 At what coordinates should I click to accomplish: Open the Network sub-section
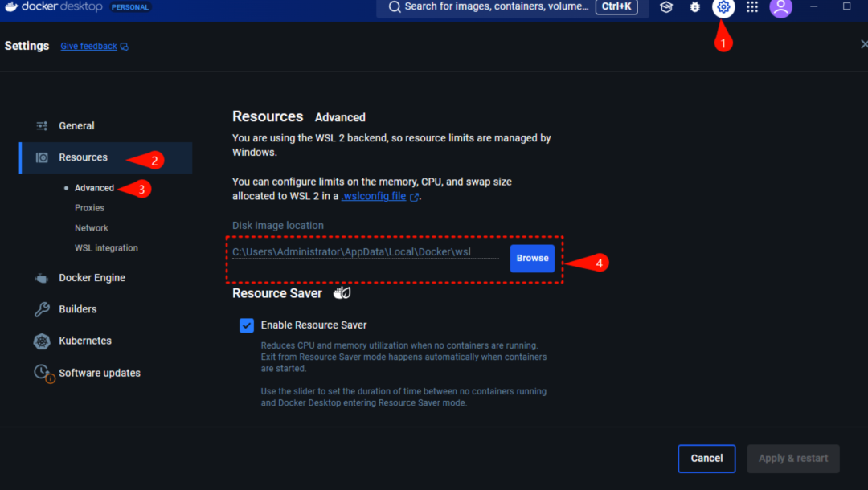point(92,228)
